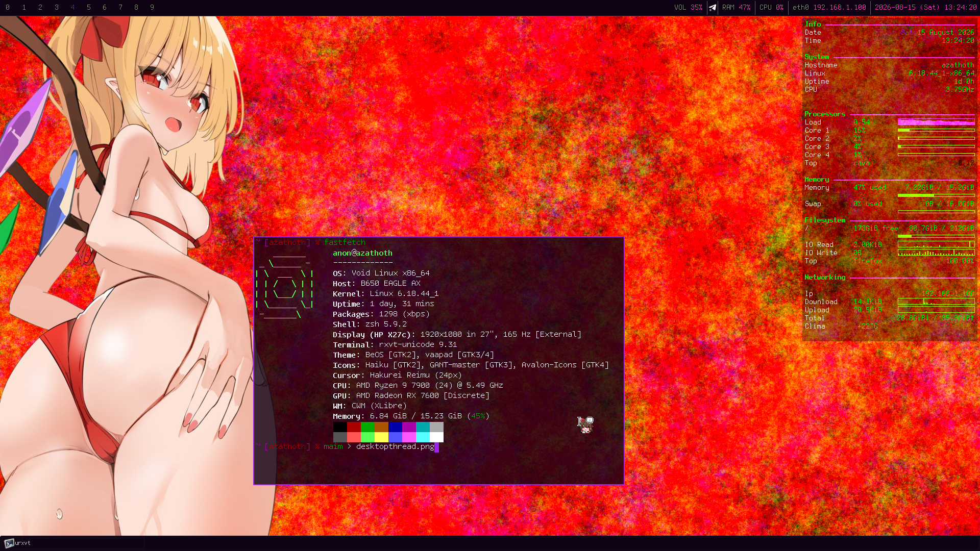Switch to workspace 0

point(8,8)
